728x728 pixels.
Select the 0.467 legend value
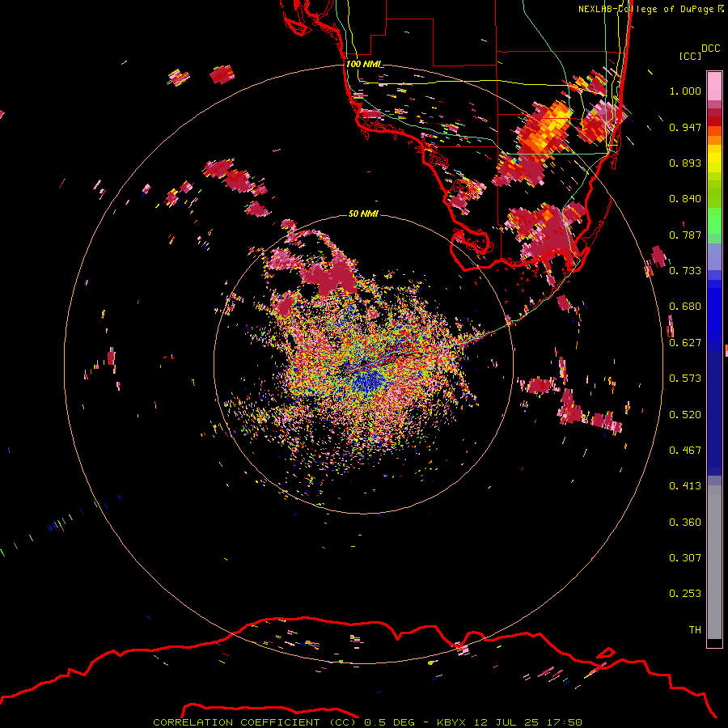(685, 451)
